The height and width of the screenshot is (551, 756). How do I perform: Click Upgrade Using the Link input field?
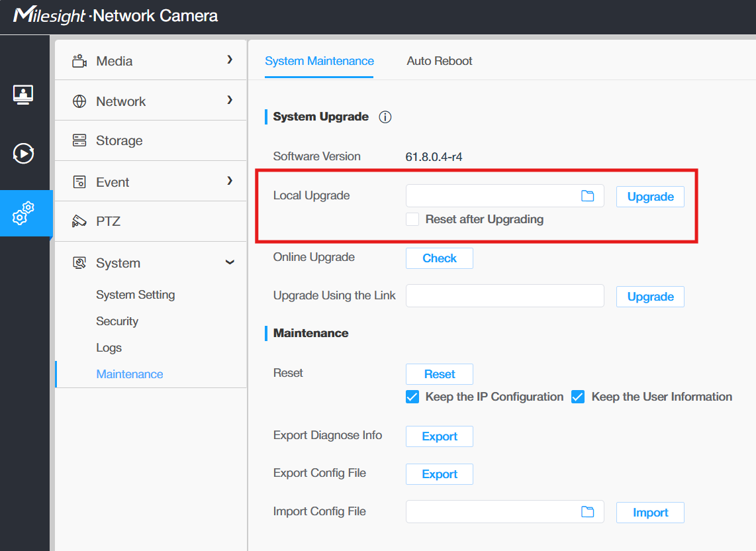click(x=505, y=296)
